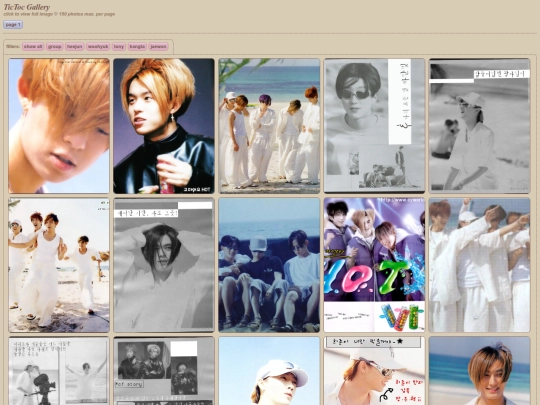Select the "jaewon" filter tag
Image resolution: width=540 pixels, height=405 pixels.
(x=158, y=46)
